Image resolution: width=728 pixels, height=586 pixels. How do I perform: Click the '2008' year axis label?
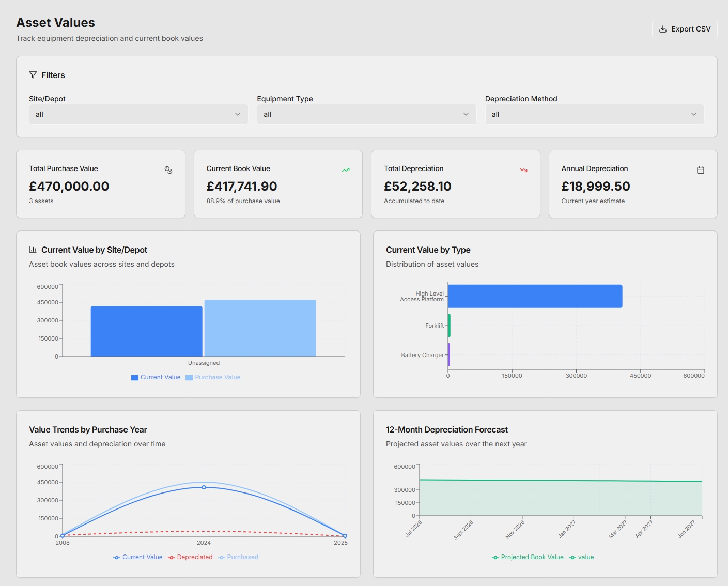click(x=63, y=543)
